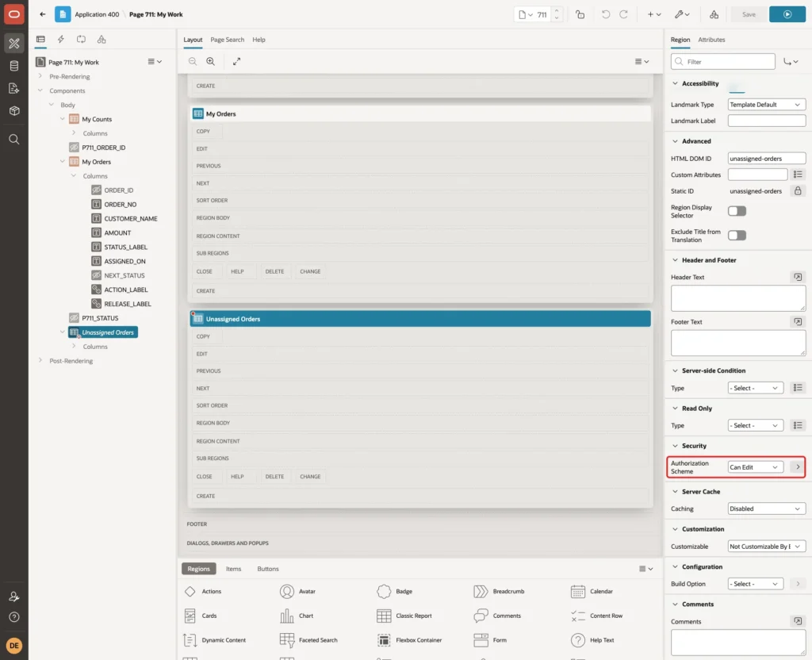This screenshot has height=660, width=812.
Task: Open Team Development icon in sidebar
Action: click(14, 88)
